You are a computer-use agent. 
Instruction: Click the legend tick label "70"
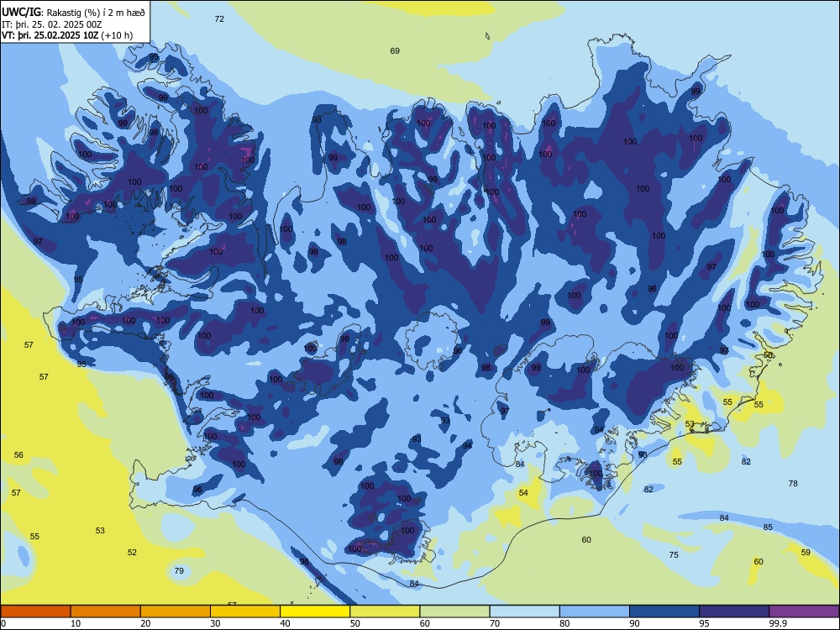tap(495, 623)
